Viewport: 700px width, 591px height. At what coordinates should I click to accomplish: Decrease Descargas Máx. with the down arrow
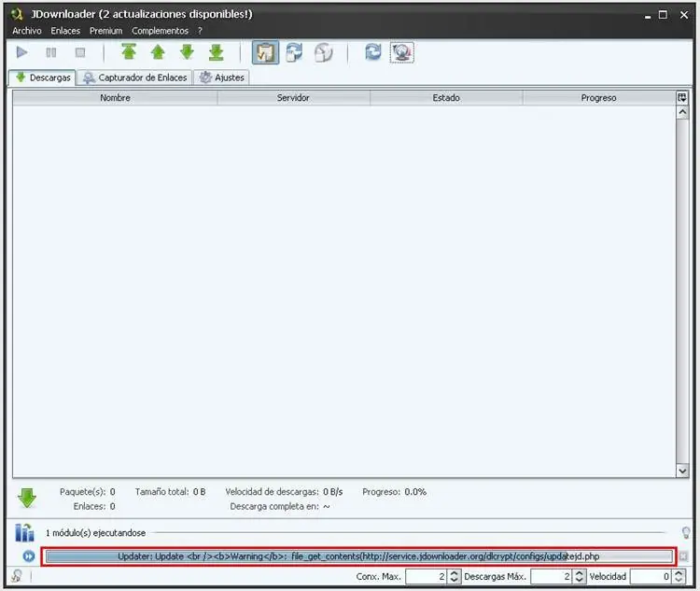579,580
